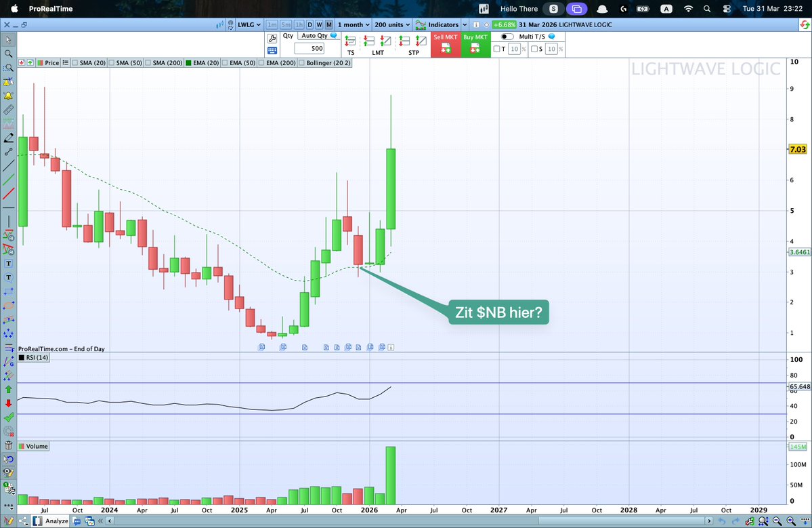
Task: Select the magnifier zoom tool
Action: (x=8, y=54)
